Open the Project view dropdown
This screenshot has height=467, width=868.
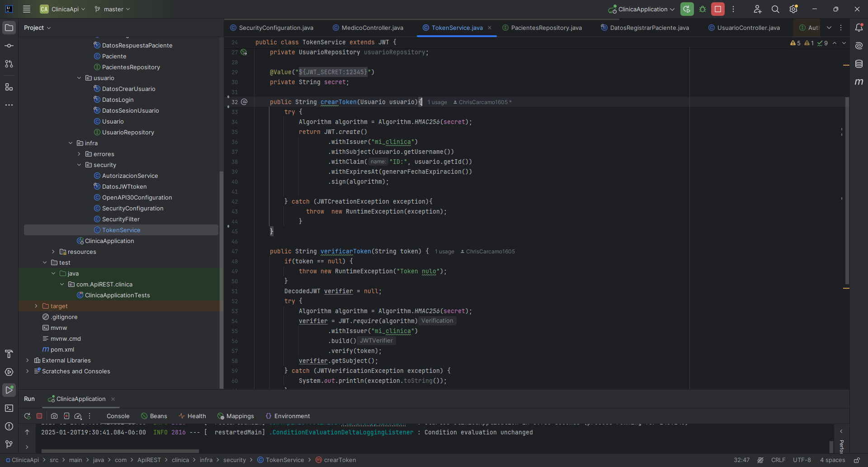tap(37, 28)
